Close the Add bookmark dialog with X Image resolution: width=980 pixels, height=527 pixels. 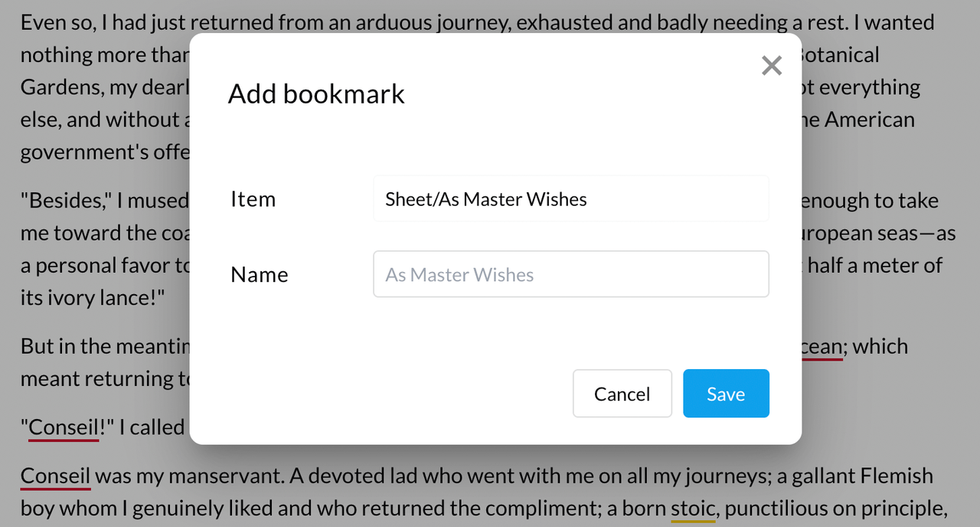(772, 66)
